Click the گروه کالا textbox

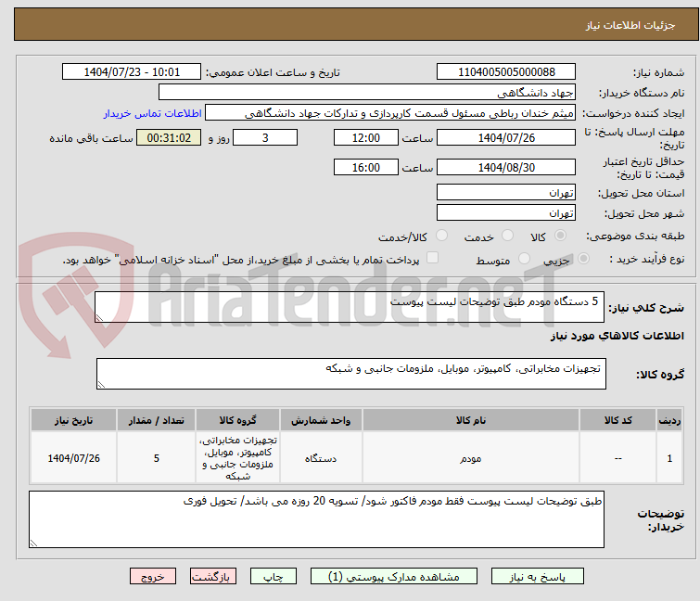click(350, 374)
